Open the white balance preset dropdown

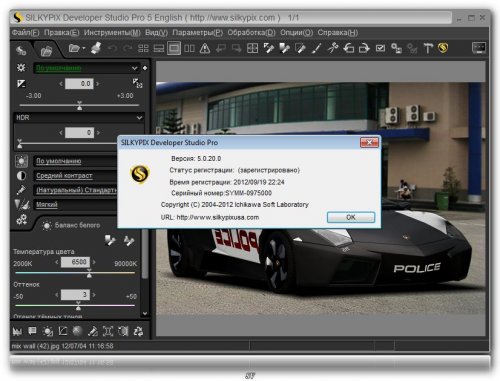pos(75,161)
